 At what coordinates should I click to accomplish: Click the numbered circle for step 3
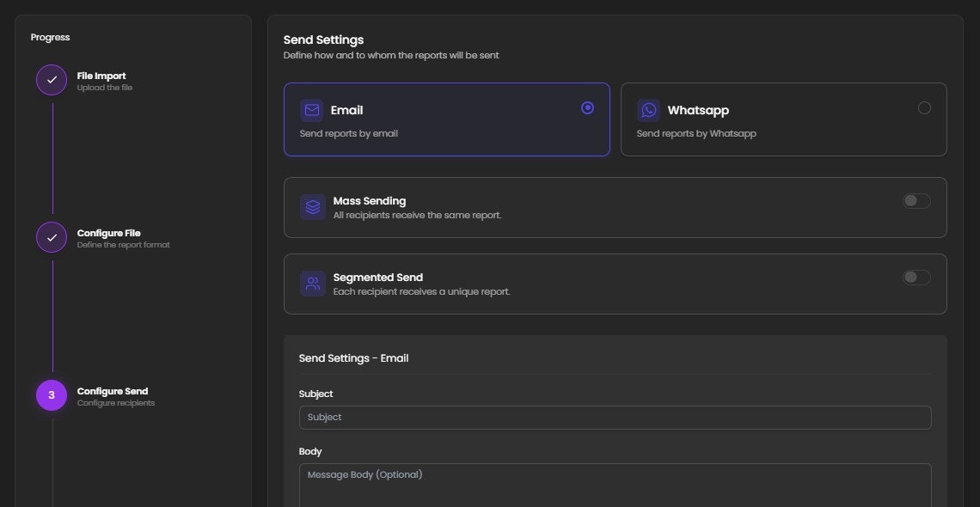51,394
